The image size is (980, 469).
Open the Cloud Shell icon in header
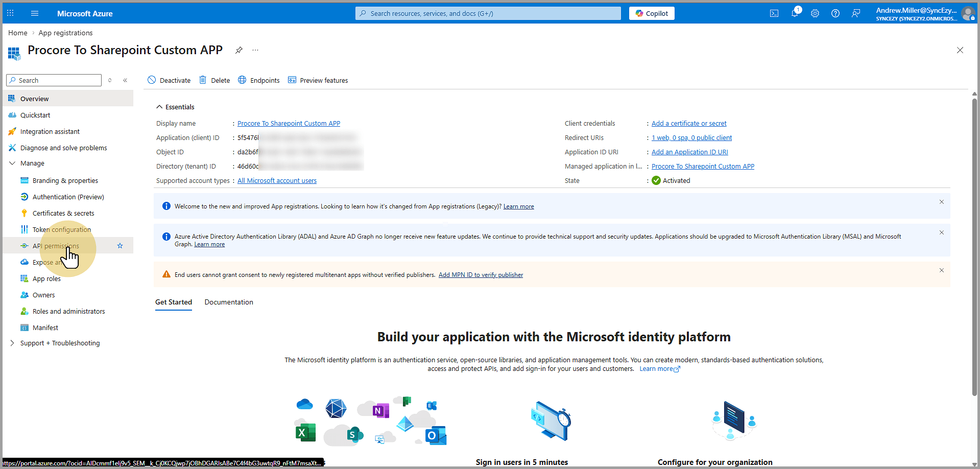click(x=774, y=13)
